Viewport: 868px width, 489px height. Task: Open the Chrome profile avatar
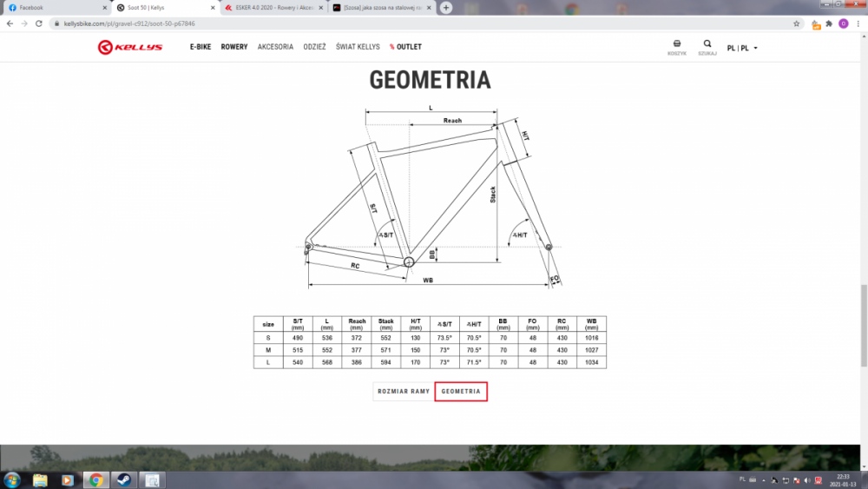point(843,23)
